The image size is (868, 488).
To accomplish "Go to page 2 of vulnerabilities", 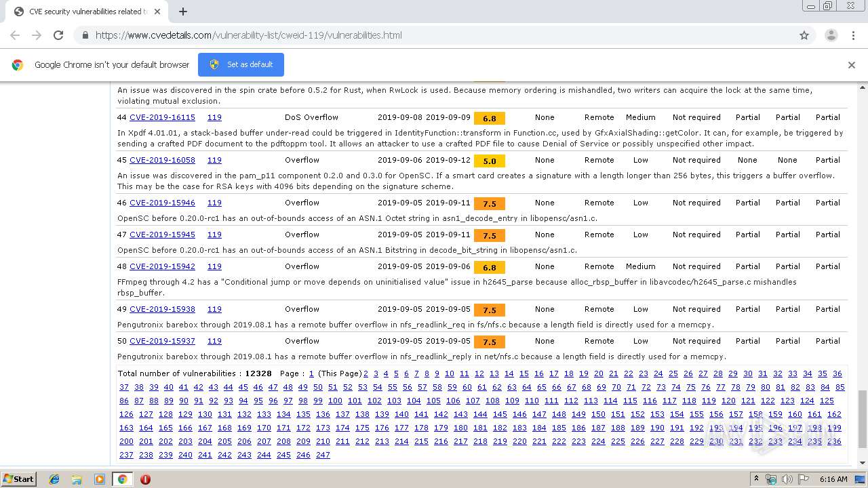I will click(x=366, y=373).
